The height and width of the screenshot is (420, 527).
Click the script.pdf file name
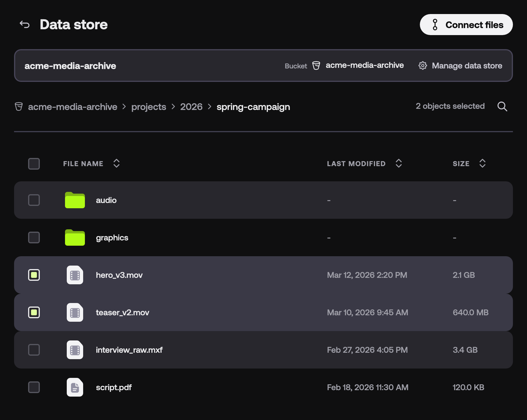tap(114, 388)
